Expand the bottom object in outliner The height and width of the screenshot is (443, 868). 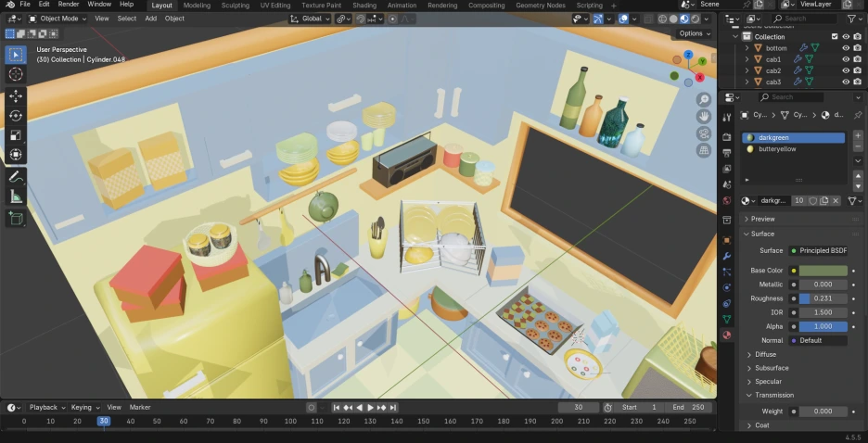[747, 48]
